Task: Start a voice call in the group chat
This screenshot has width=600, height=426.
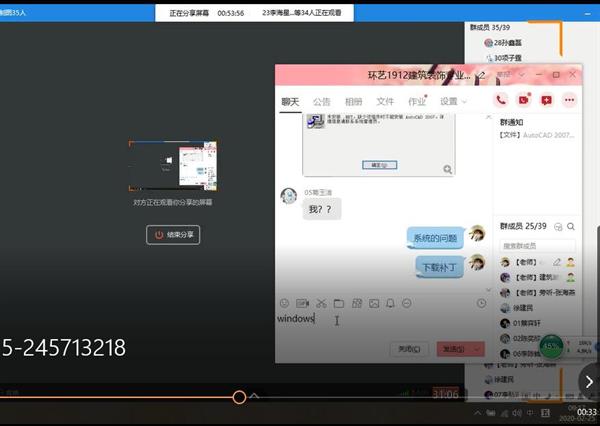Action: click(x=501, y=100)
